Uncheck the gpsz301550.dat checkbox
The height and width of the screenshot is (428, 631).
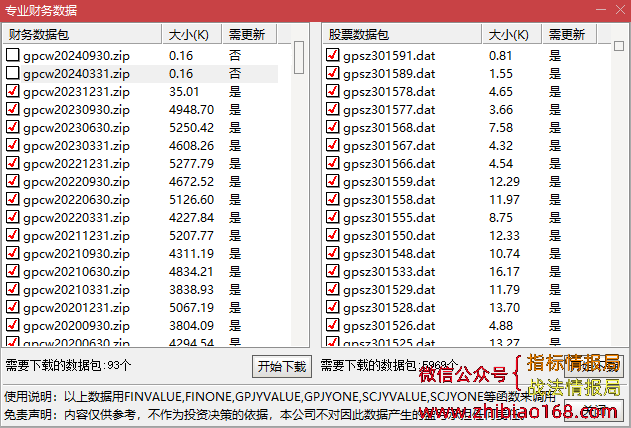coord(332,235)
